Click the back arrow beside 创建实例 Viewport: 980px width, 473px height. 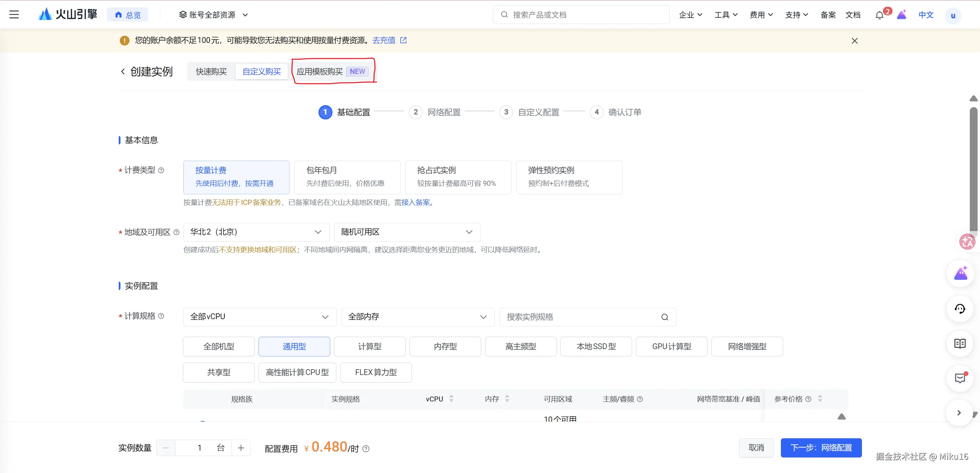(123, 71)
